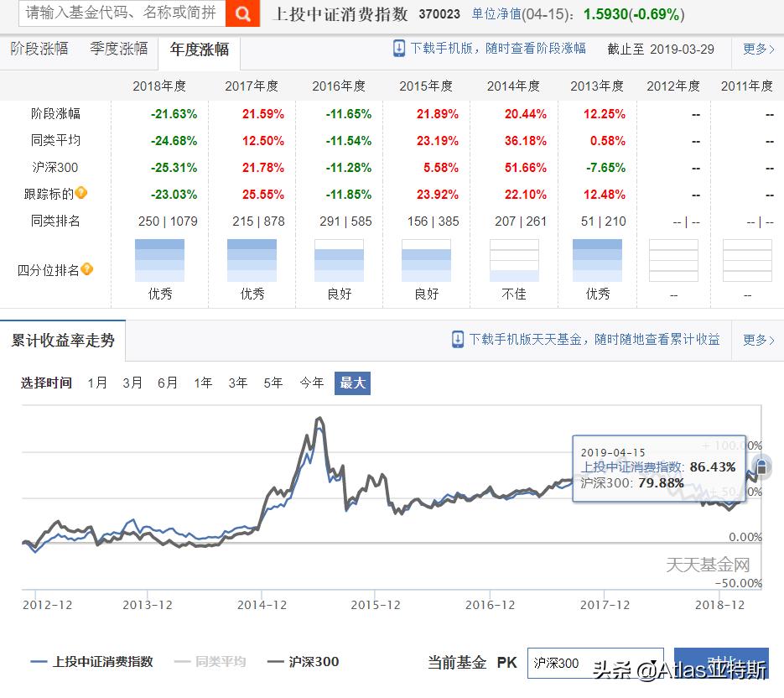The width and height of the screenshot is (784, 698).
Task: Expand 更多 next to 截止至 date
Action: point(754,50)
